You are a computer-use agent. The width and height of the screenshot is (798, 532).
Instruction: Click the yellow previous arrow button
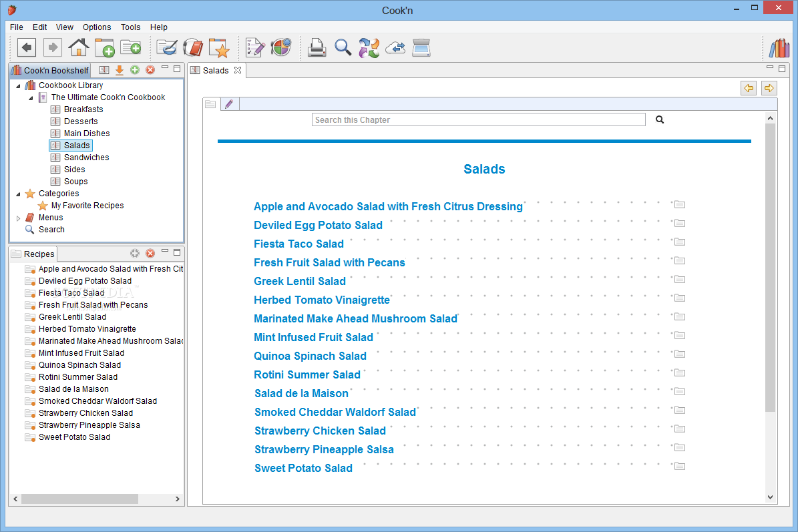point(749,88)
